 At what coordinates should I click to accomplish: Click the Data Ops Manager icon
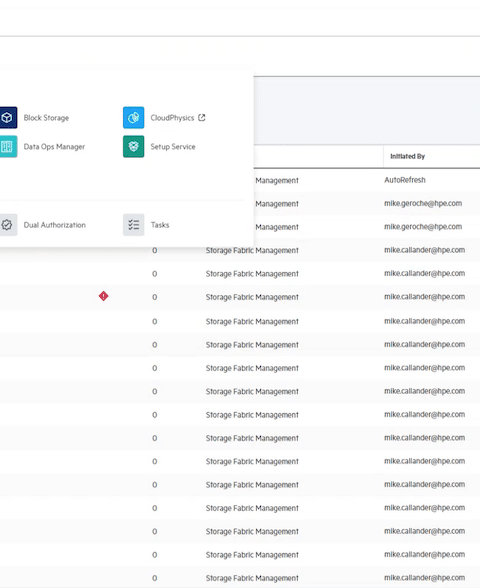pos(8,147)
